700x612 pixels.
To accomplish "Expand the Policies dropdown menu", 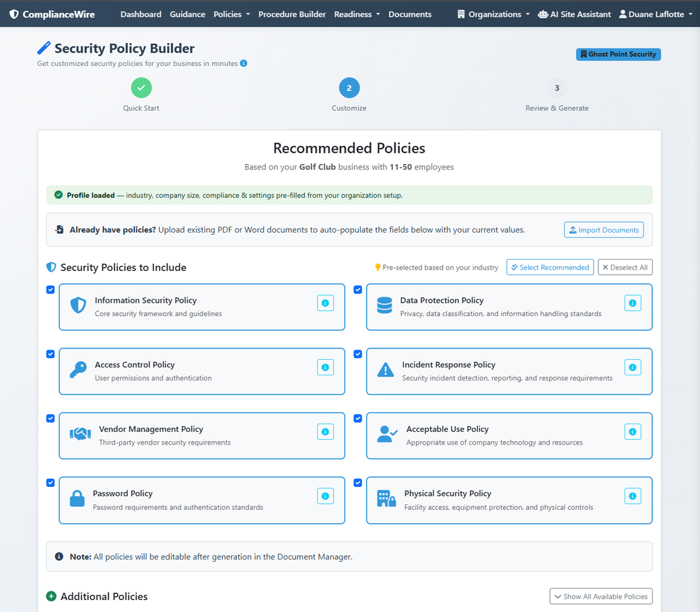I will point(232,14).
